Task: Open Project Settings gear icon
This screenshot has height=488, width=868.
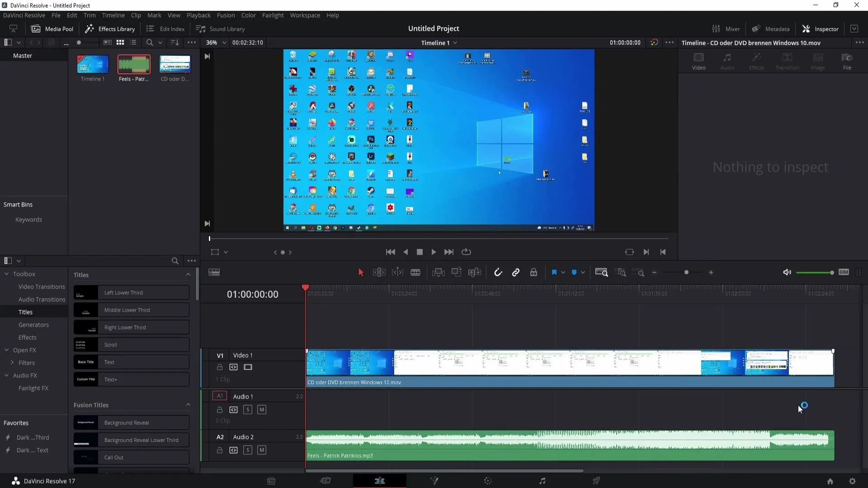Action: [852, 481]
